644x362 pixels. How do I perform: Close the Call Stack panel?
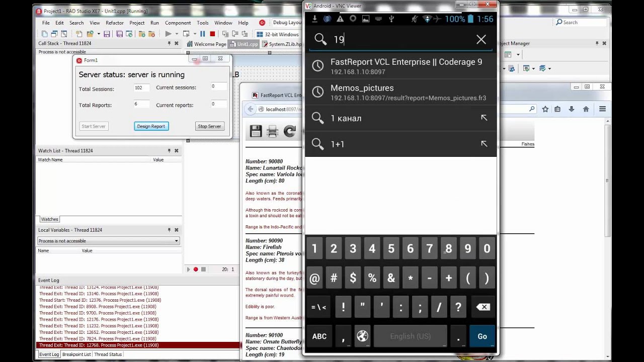click(x=177, y=43)
